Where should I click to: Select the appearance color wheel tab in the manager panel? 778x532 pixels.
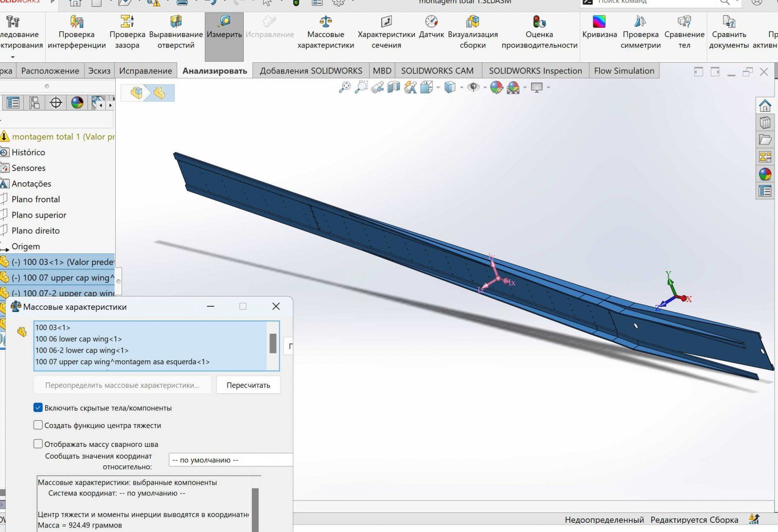click(77, 103)
